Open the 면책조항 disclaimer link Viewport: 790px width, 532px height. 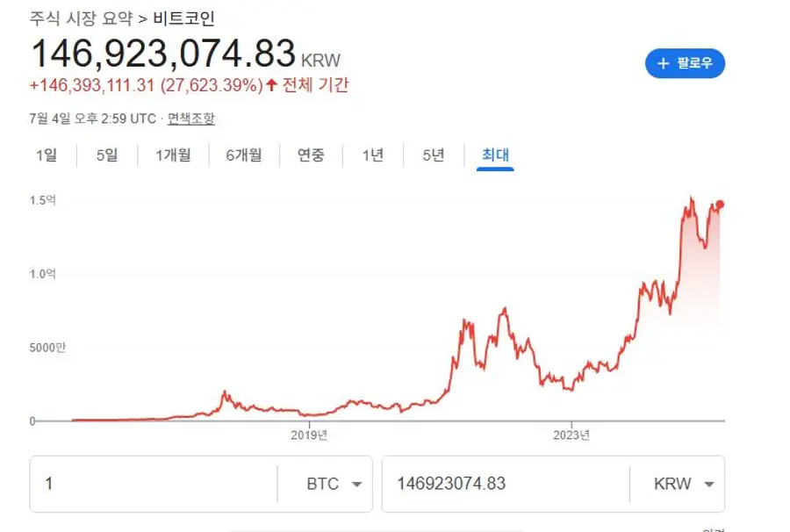(191, 119)
